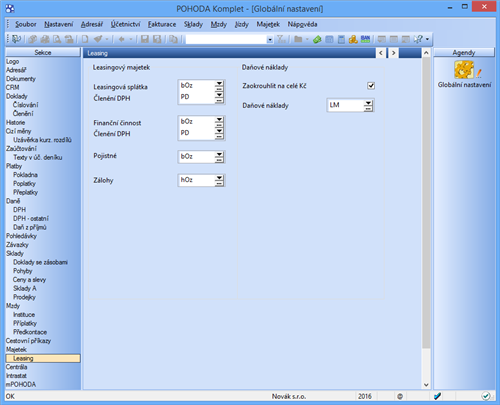Click the grayed print icon in the toolbar
Image resolution: width=500 pixels, height=405 pixels.
point(45,39)
